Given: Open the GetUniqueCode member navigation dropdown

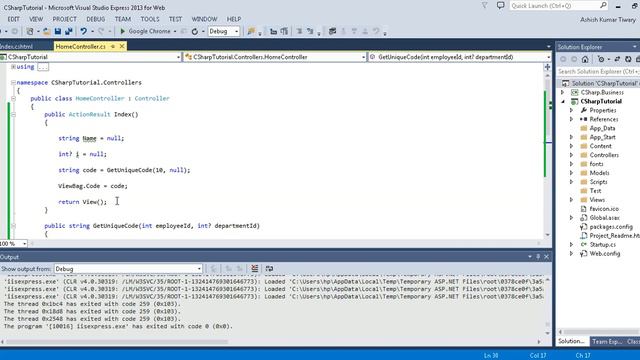Looking at the screenshot, I should [548, 58].
